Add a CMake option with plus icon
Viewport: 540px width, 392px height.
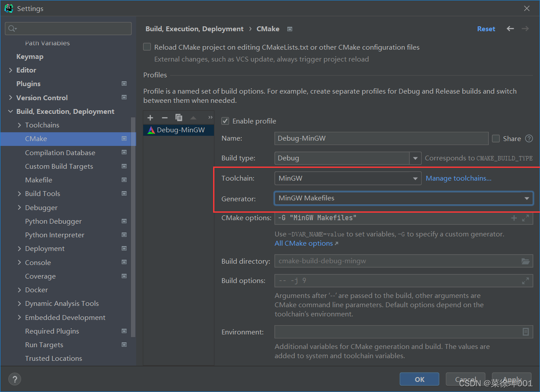click(x=514, y=218)
